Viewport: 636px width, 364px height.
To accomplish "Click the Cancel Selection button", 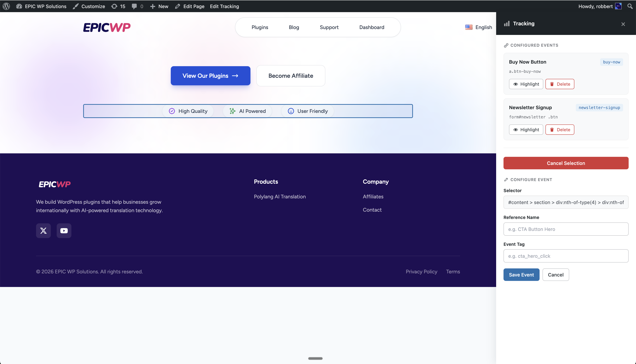I will pos(566,163).
